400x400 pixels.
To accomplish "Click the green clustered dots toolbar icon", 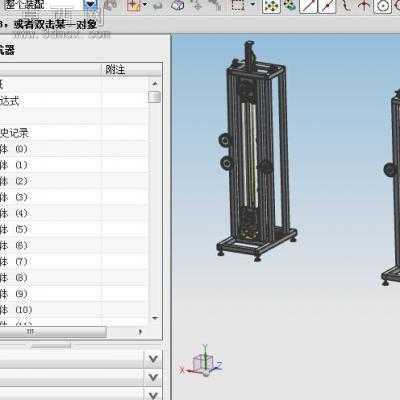I will click(x=290, y=5).
